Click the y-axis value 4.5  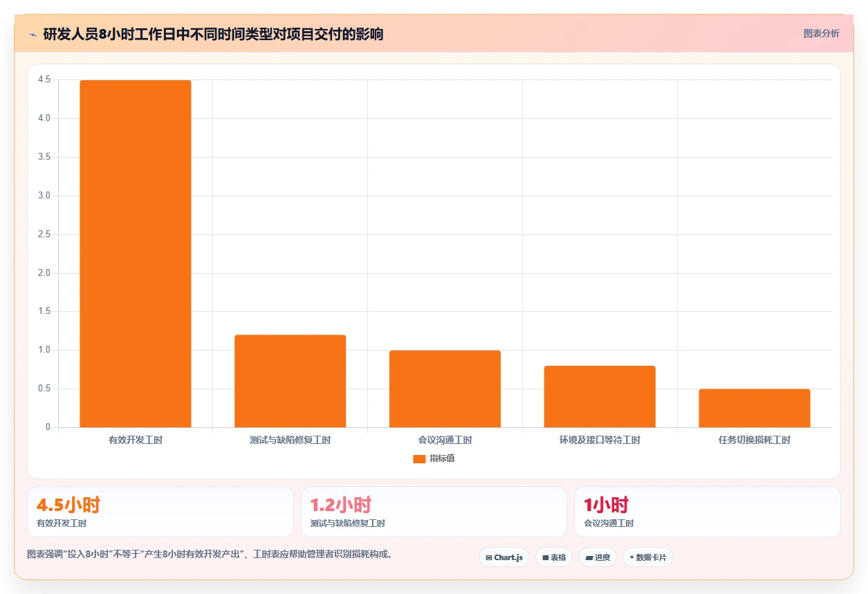click(44, 80)
